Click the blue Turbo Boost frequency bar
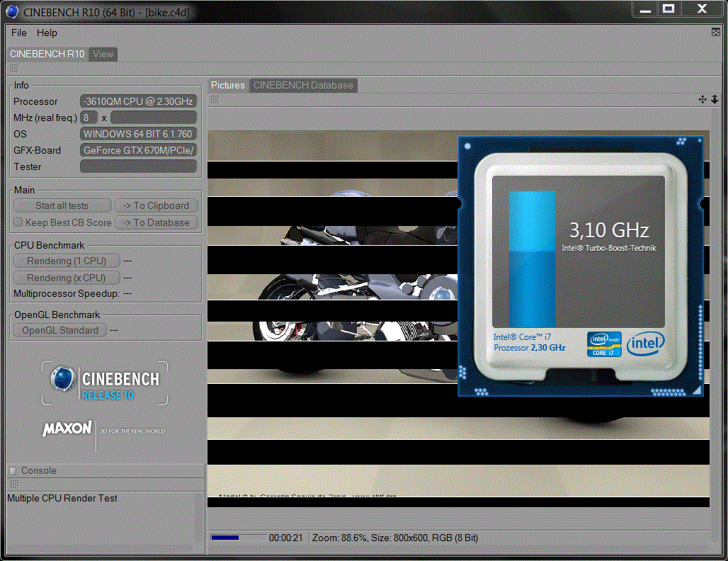The image size is (728, 561). click(x=532, y=259)
